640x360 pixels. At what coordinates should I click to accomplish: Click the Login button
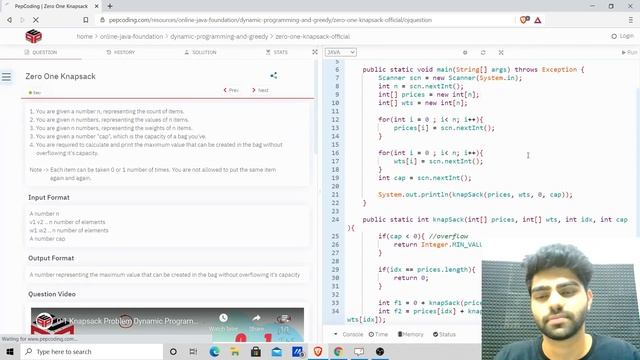[x=622, y=36]
